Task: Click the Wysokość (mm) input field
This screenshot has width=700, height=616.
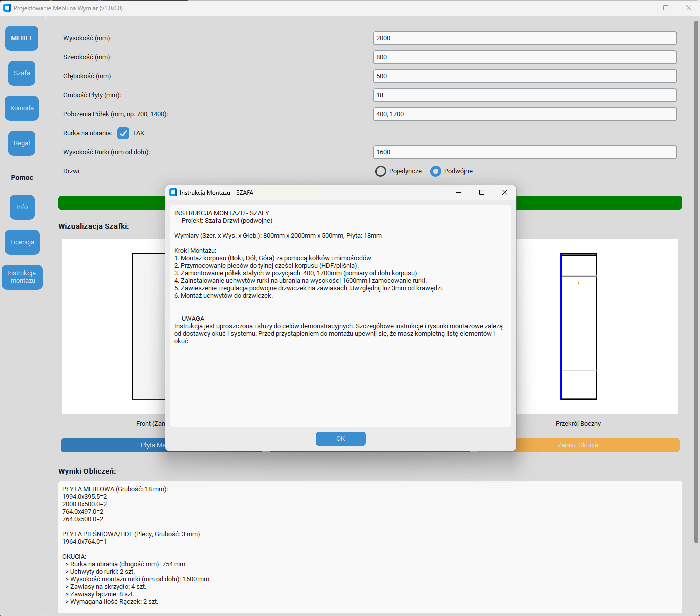Action: tap(525, 38)
